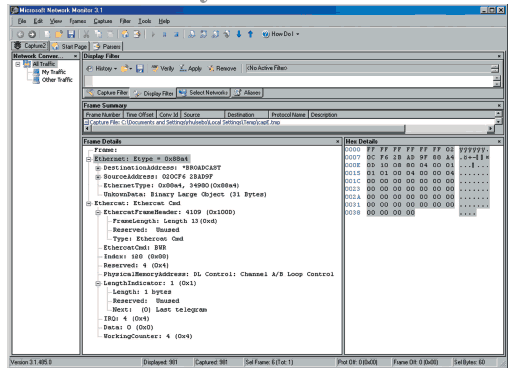
Task: Click the blue up arrow toolbar icon
Action: click(250, 34)
